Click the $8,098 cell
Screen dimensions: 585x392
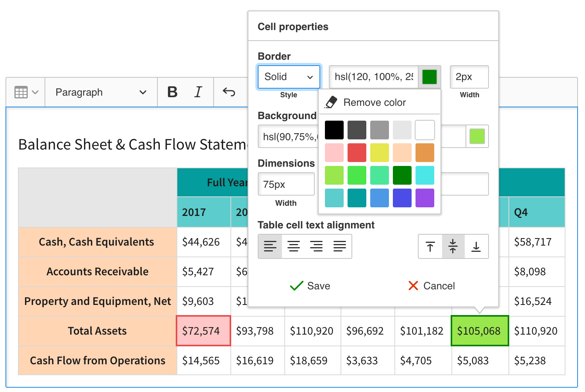(537, 271)
